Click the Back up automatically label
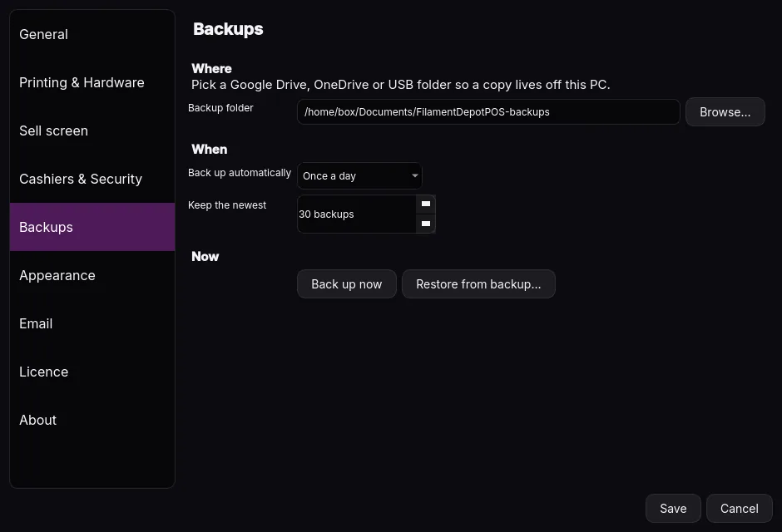Viewport: 782px width, 532px height. point(240,173)
